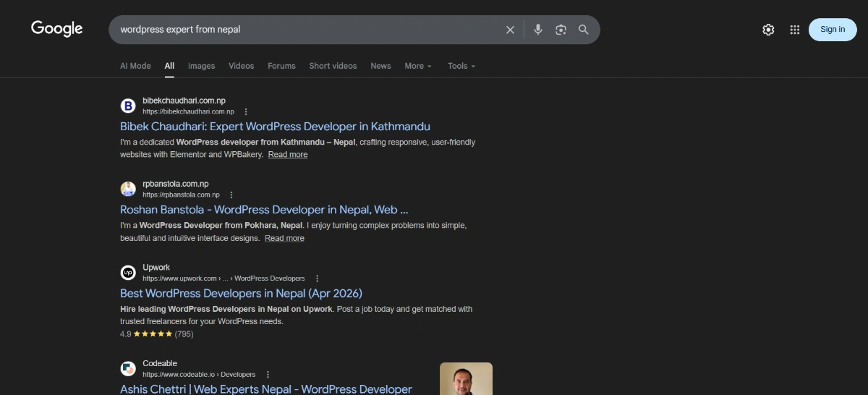Start voice search with microphone icon
This screenshot has height=395, width=868.
[x=538, y=30]
